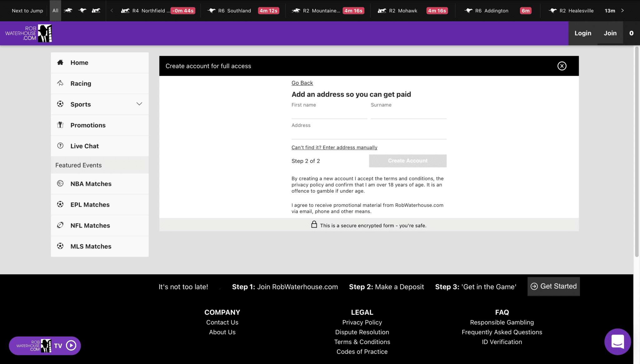The image size is (640, 364).
Task: Open R6 Addington greyhound race
Action: [x=497, y=11]
